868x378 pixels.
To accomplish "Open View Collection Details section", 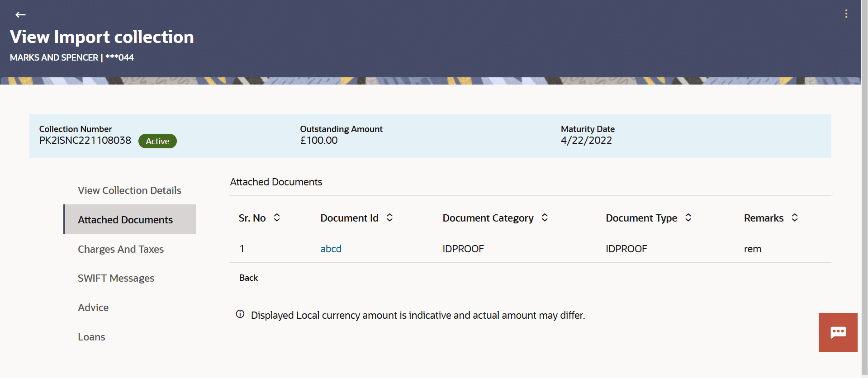I will (129, 190).
